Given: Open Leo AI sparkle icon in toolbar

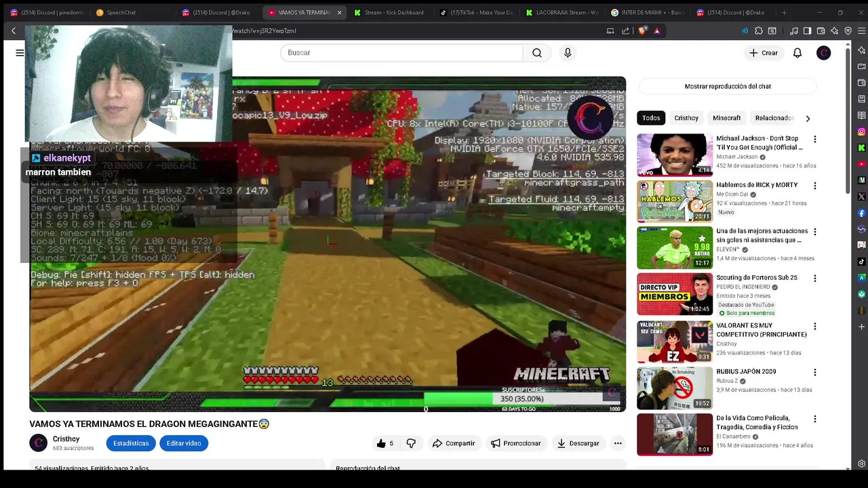Looking at the screenshot, I should [x=835, y=30].
